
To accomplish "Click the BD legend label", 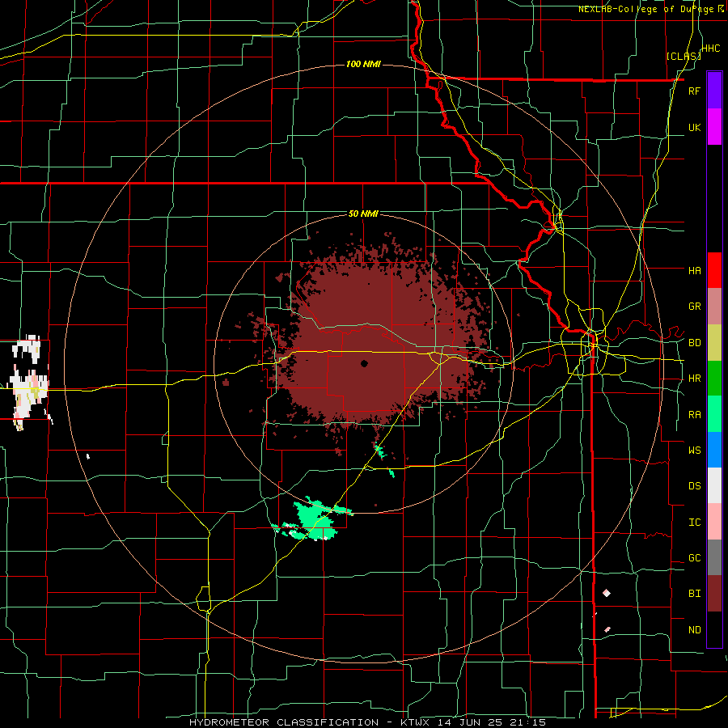I will 694,343.
